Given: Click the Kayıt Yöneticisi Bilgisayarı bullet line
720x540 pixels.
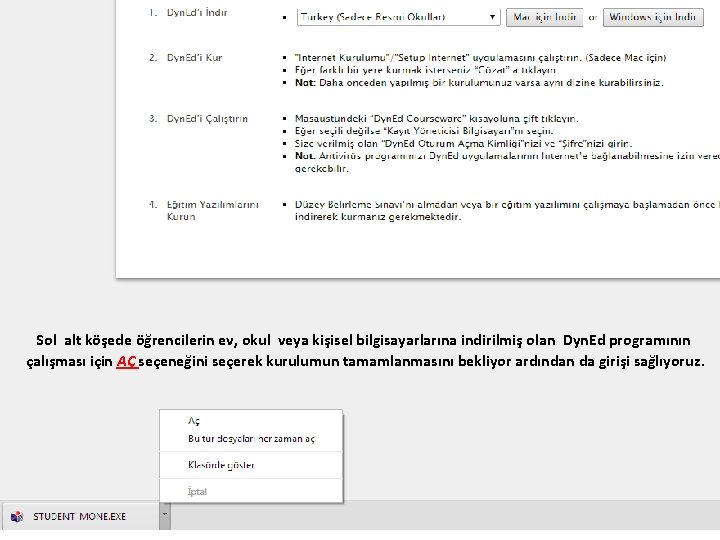Looking at the screenshot, I should (x=424, y=131).
